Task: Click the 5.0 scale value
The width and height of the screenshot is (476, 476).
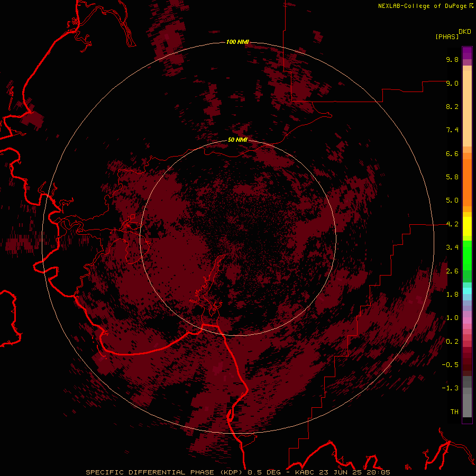Action: tap(452, 200)
